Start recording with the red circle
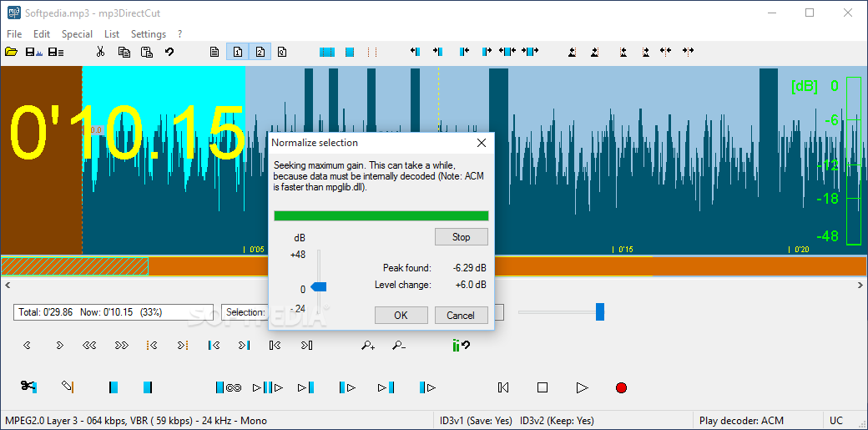The image size is (868, 430). tap(621, 387)
